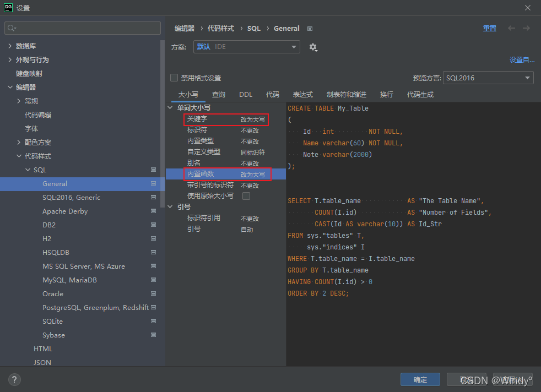Click the scheme icon beside PostgreSQL, Greenplum, Redshift

(154, 307)
